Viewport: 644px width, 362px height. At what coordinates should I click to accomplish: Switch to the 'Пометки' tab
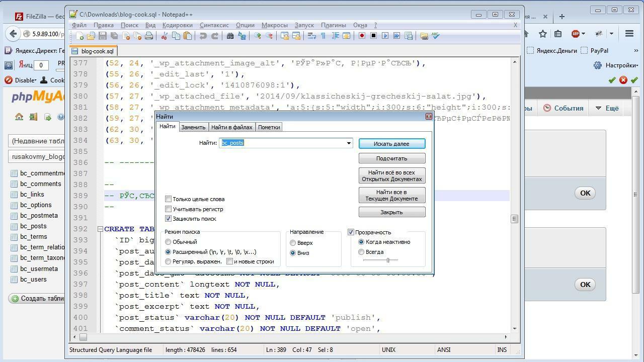269,127
